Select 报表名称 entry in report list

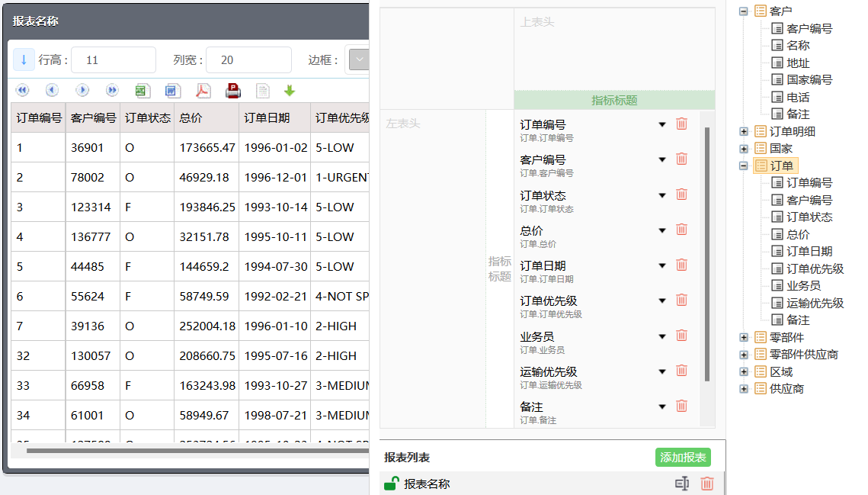tap(427, 484)
